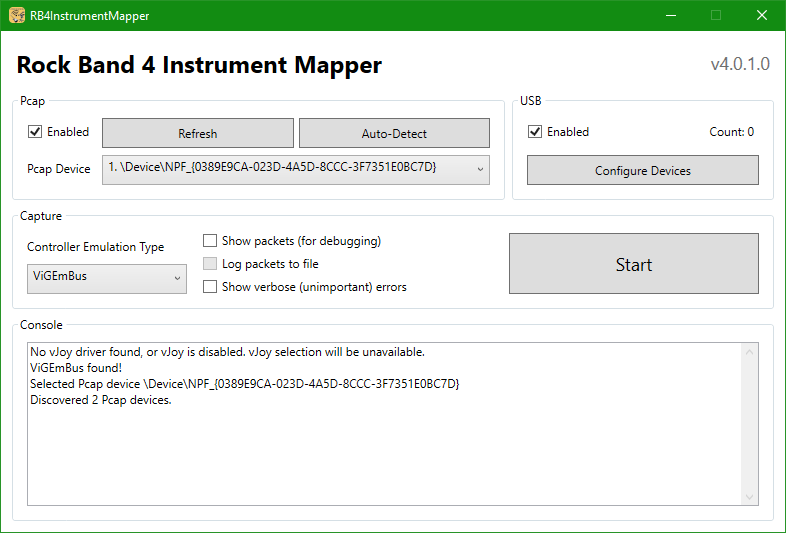The width and height of the screenshot is (786, 533).
Task: Open the Controller Emulation Type ViGEmBus dropdown
Action: click(x=107, y=279)
